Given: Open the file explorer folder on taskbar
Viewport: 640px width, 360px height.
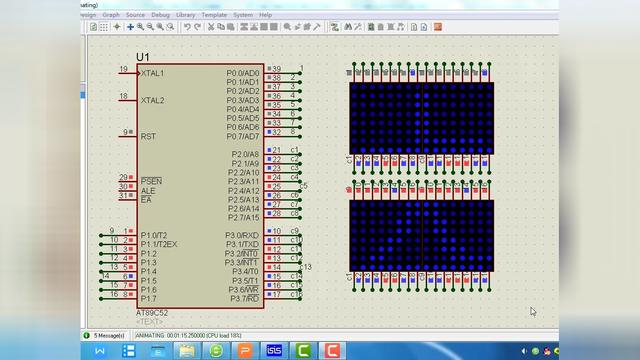Looking at the screenshot, I should point(187,351).
